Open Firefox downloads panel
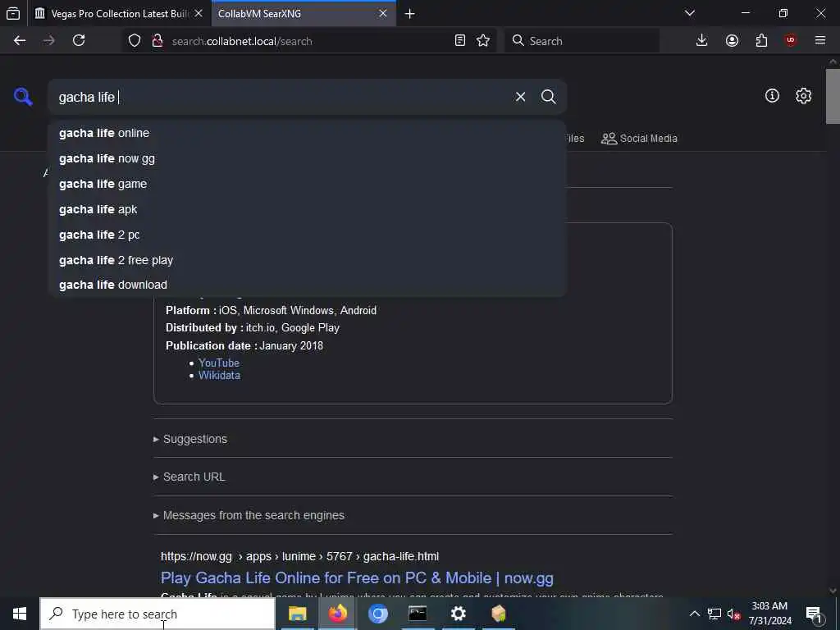The image size is (840, 630). 701,41
